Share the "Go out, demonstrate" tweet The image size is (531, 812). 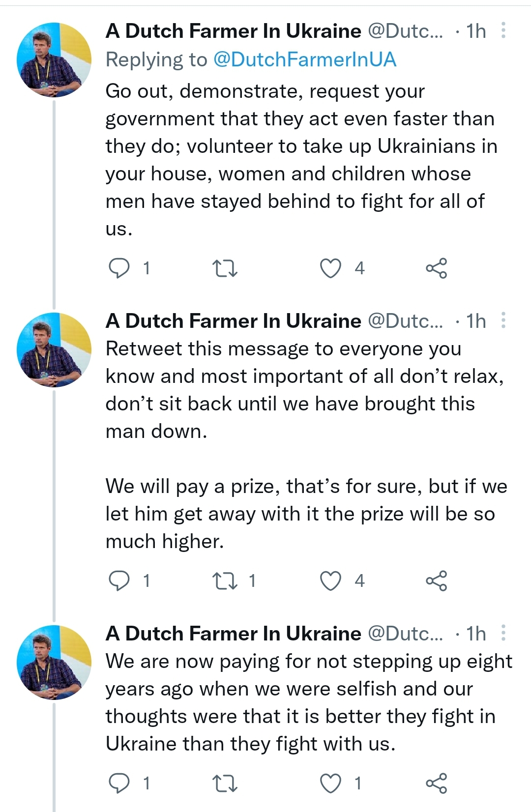tap(436, 268)
